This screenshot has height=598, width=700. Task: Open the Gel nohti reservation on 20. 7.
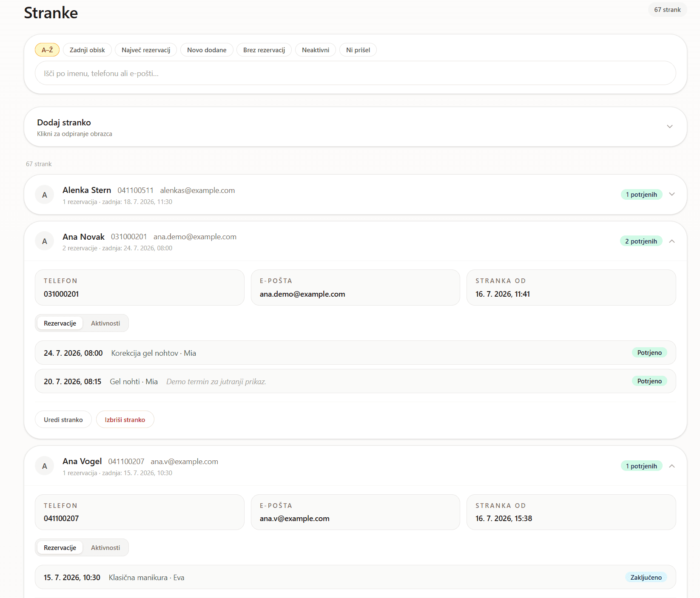356,381
